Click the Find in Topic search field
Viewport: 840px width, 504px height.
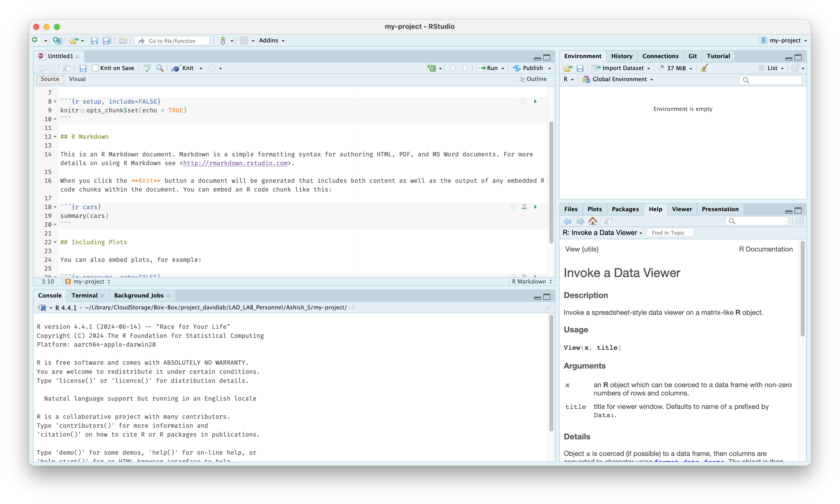pyautogui.click(x=670, y=232)
